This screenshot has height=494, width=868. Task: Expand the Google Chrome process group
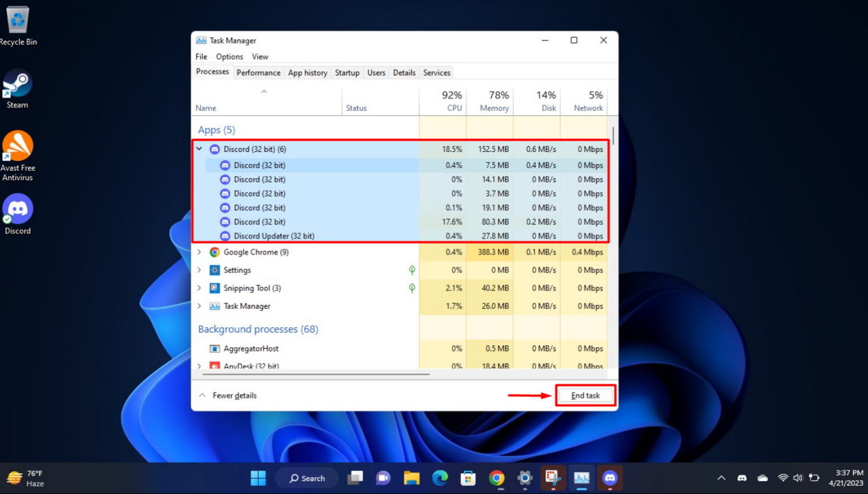click(199, 252)
